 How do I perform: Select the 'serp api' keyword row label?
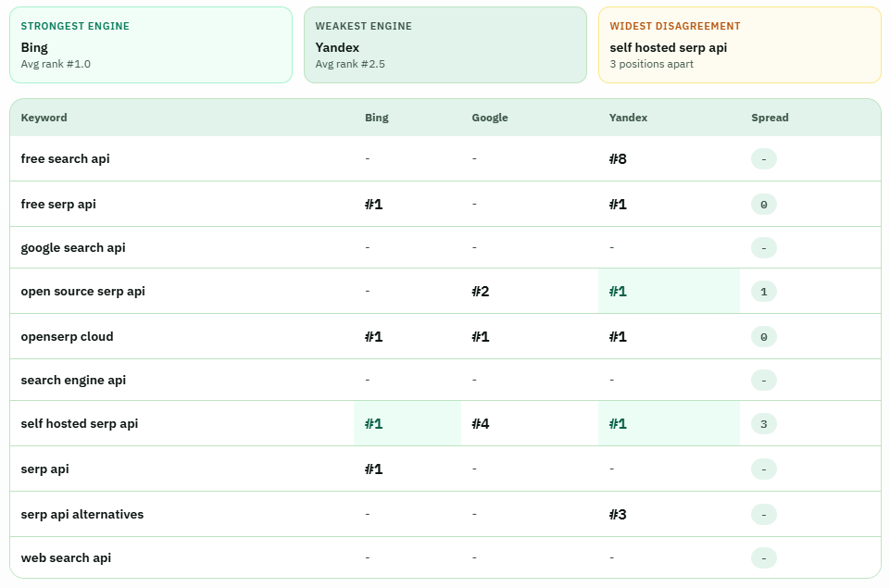44,469
